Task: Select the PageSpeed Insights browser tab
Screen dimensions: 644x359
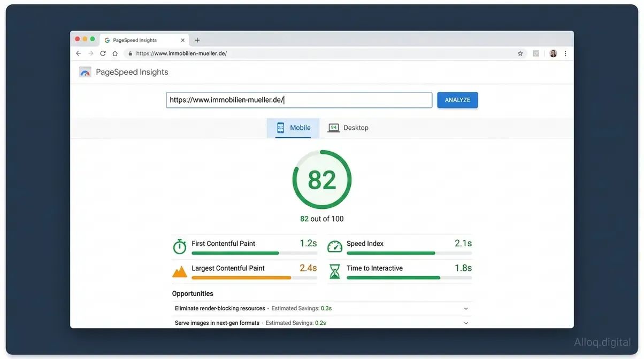Action: point(144,40)
